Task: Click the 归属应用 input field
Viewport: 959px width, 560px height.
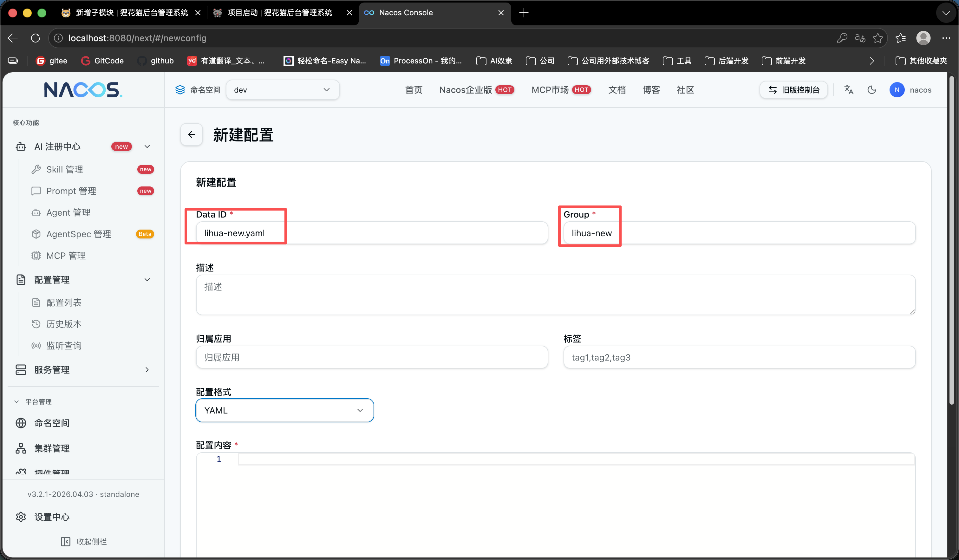Action: [x=372, y=357]
